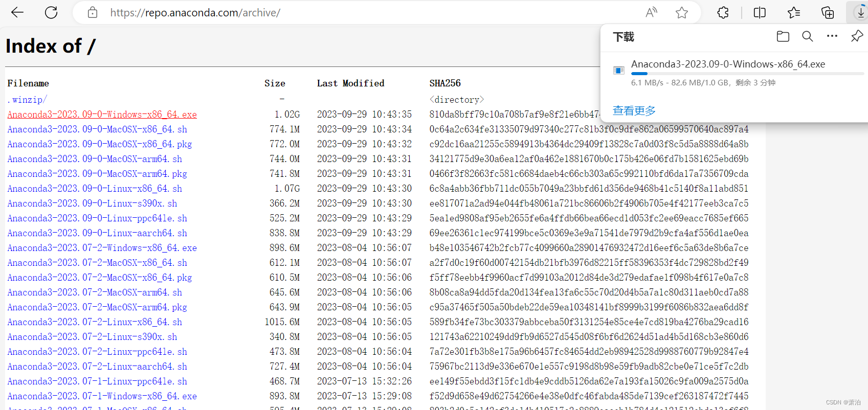Open Collections panel

828,12
